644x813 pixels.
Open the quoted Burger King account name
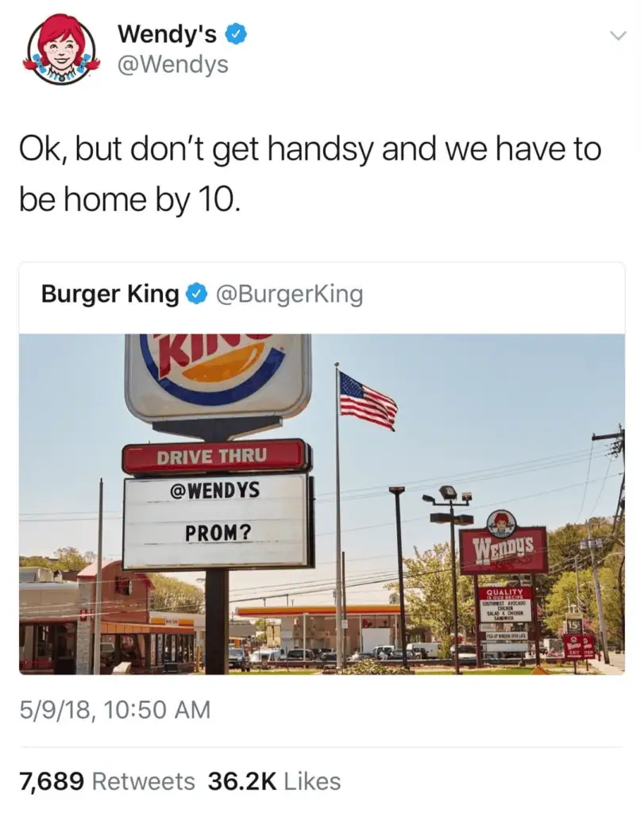tap(110, 294)
